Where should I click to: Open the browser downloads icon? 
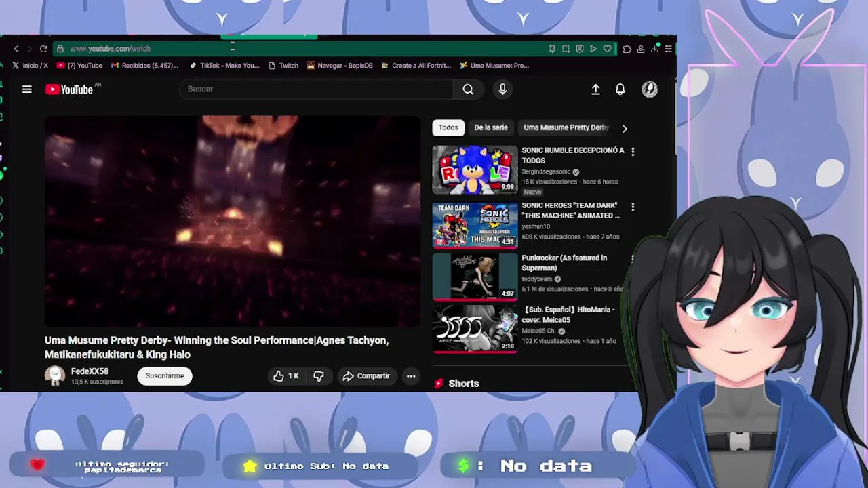tap(654, 49)
